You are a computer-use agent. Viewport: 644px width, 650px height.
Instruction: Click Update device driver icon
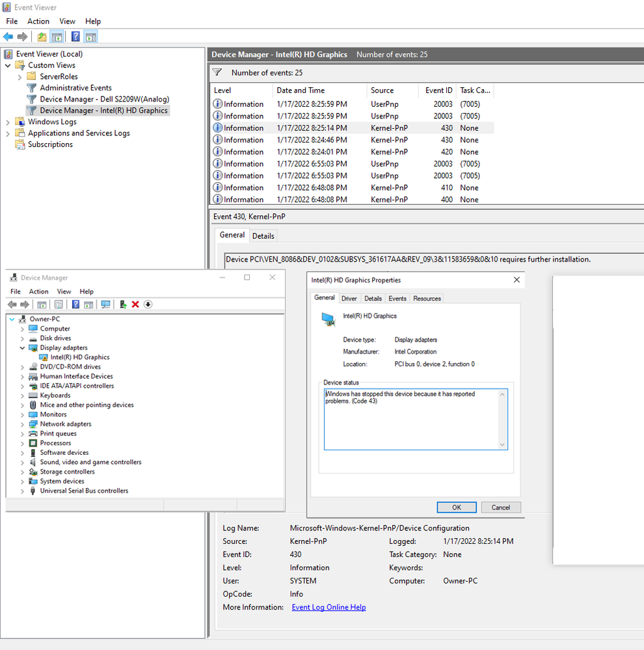(123, 305)
